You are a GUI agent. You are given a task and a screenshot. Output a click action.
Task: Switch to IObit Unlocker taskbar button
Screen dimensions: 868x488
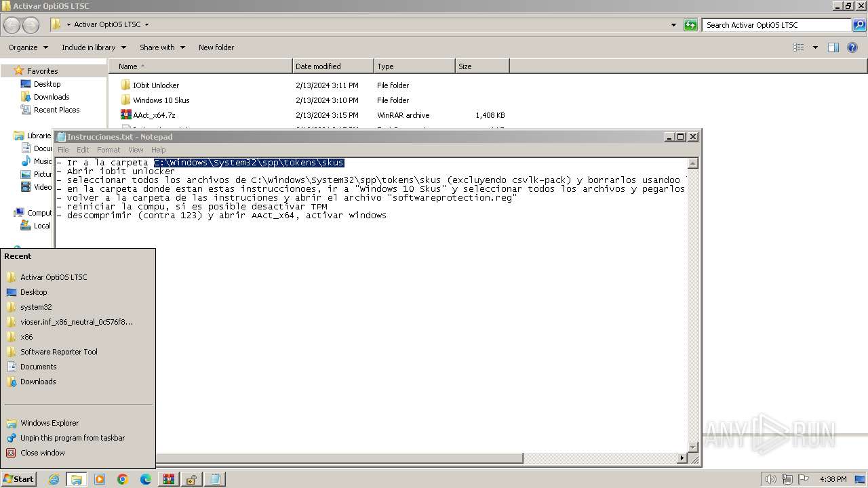[192, 479]
